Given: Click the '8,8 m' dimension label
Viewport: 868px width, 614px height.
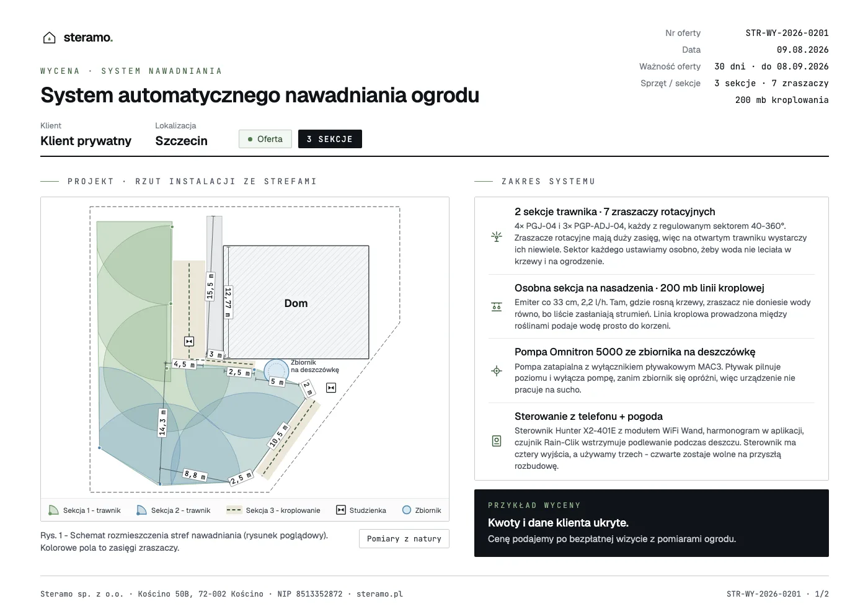Looking at the screenshot, I should [x=195, y=475].
